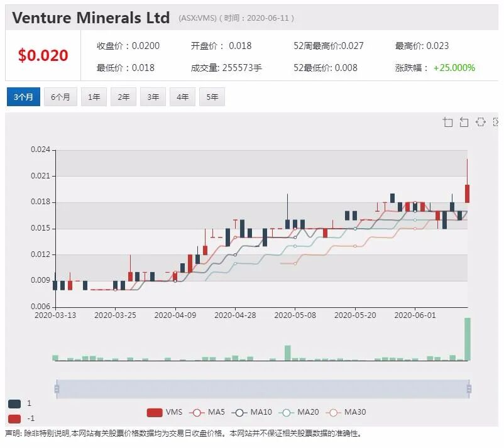Click the 2020-05-08 volume spike bar

click(x=288, y=353)
